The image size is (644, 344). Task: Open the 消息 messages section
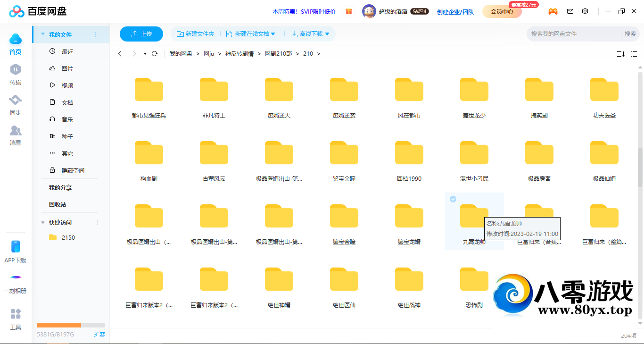coord(16,135)
